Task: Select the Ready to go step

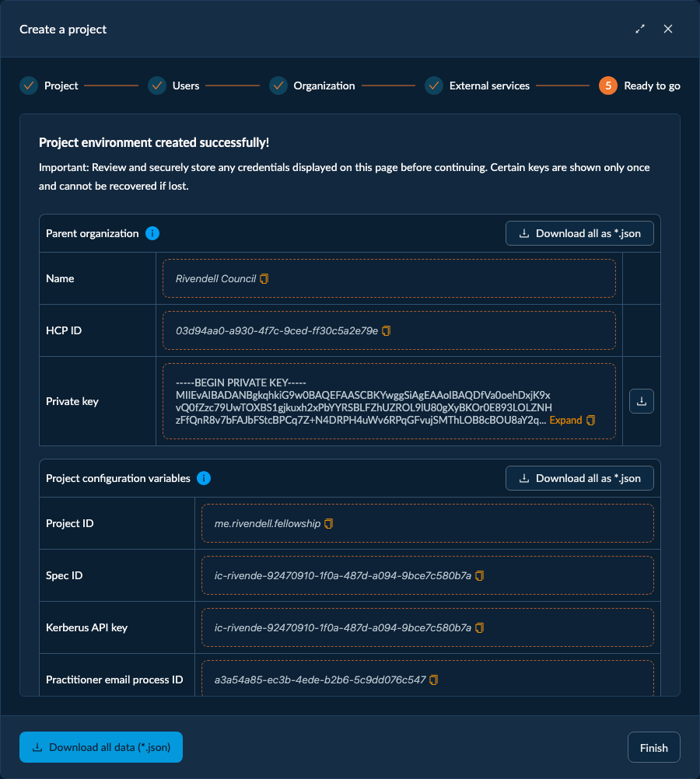Action: point(639,86)
